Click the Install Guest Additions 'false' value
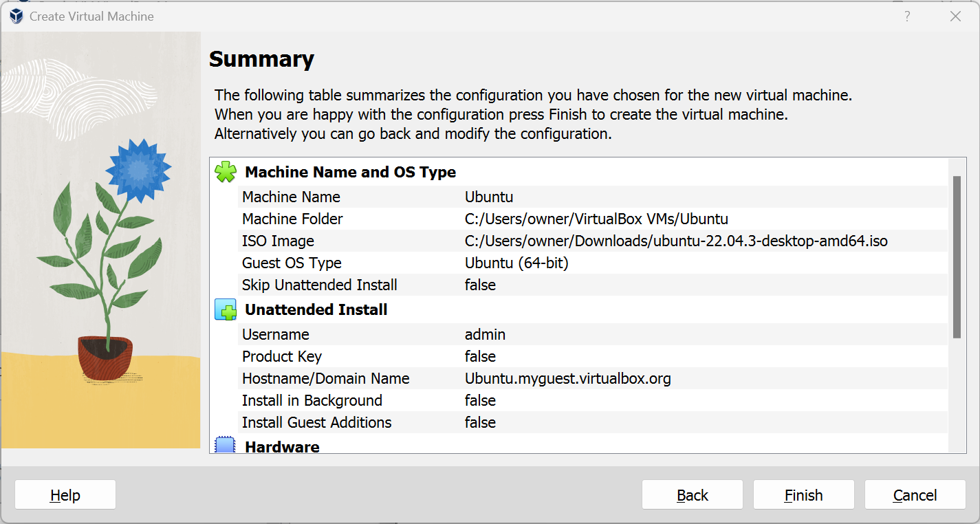The width and height of the screenshot is (980, 524). (480, 422)
